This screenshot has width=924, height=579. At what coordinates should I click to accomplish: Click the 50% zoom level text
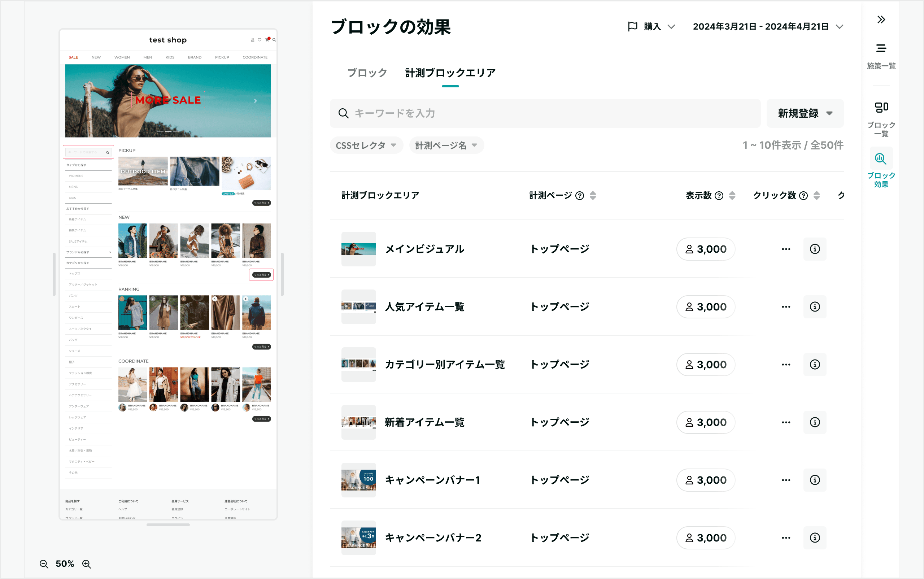pos(65,564)
